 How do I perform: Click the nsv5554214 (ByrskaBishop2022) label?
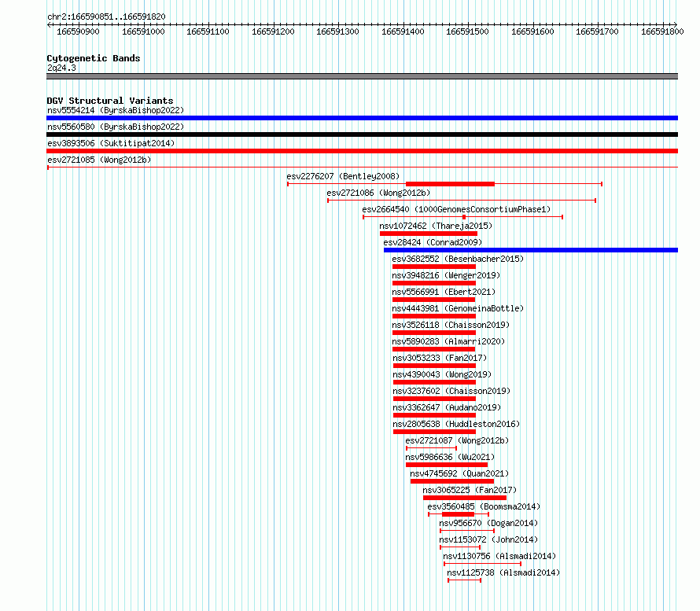coord(116,110)
